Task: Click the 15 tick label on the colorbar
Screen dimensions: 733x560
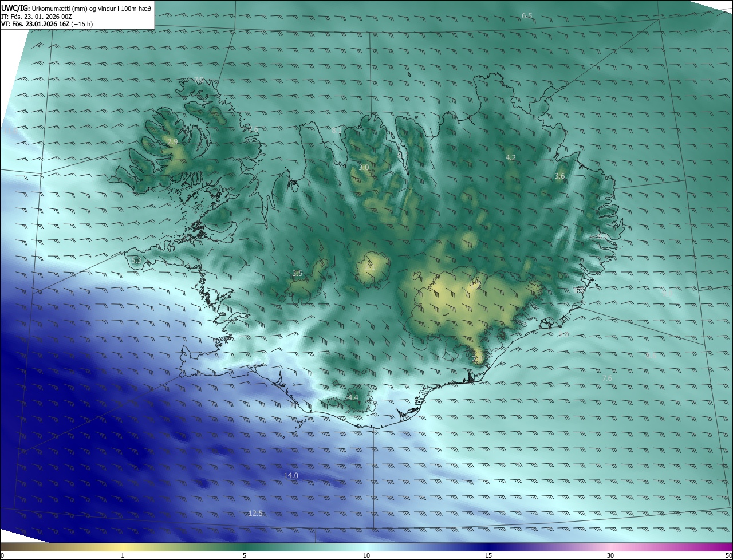Action: (488, 555)
